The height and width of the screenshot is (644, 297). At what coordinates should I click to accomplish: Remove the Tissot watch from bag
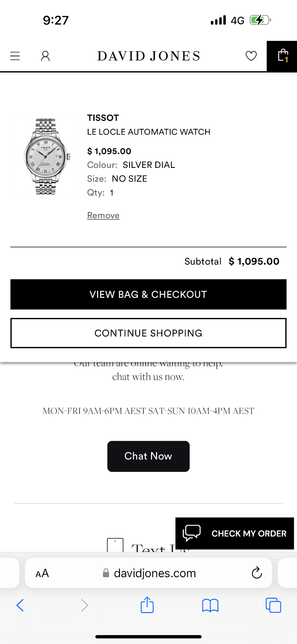point(103,215)
